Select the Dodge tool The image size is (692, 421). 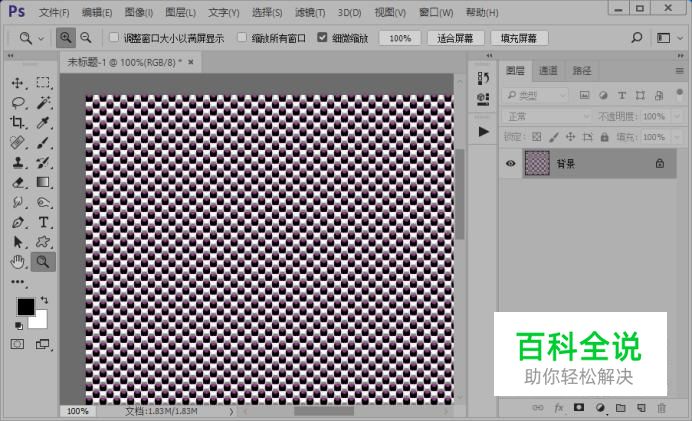[43, 202]
